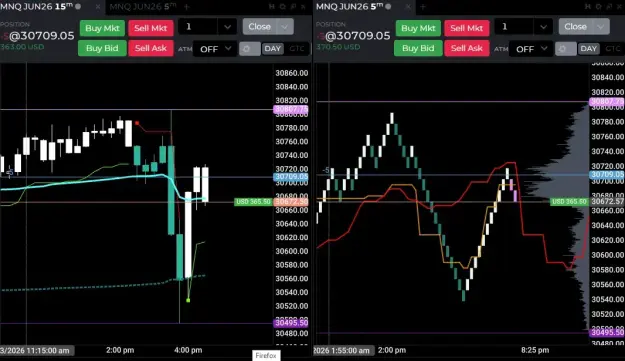Open the quantity dropdown arrow in the right 5m panel
The width and height of the screenshot is (625, 361).
pyautogui.click(x=543, y=27)
